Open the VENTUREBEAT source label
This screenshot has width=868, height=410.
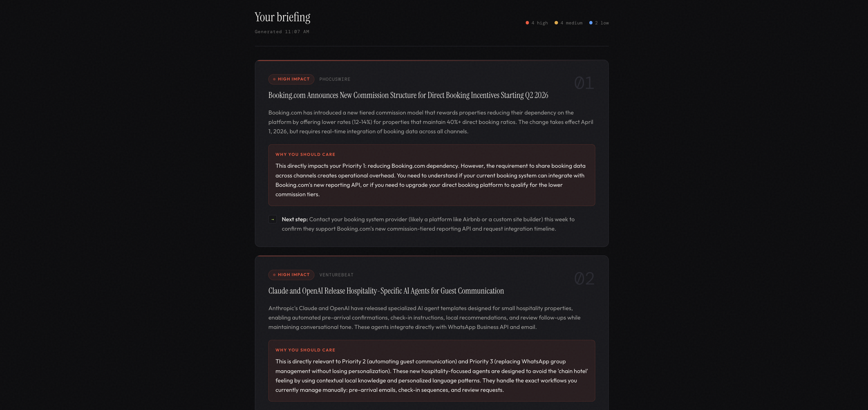(x=336, y=275)
